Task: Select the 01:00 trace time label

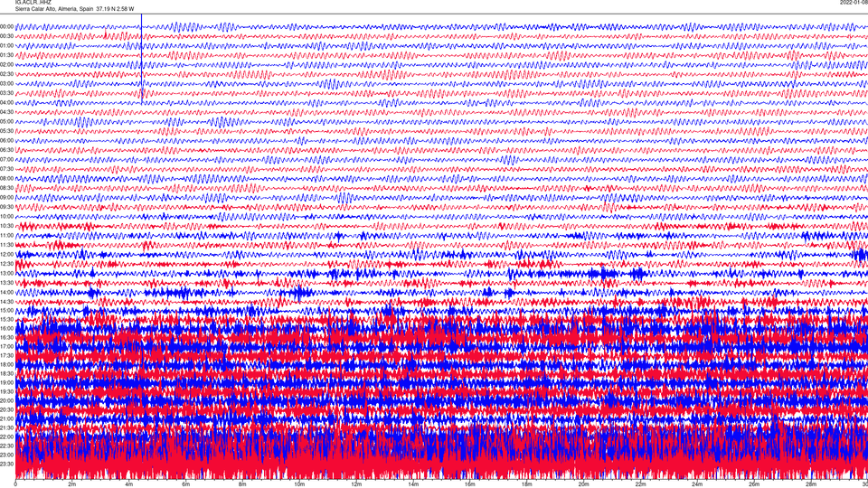Action: (x=6, y=46)
